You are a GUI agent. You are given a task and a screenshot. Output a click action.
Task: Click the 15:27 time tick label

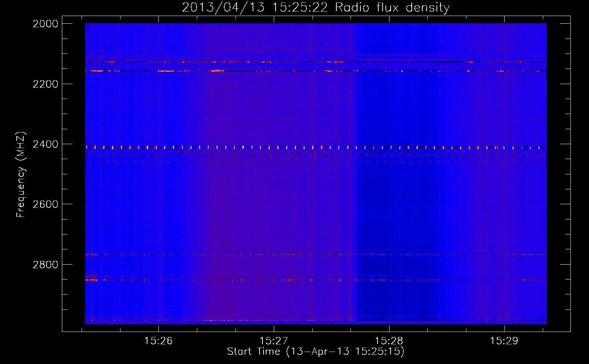tap(274, 341)
